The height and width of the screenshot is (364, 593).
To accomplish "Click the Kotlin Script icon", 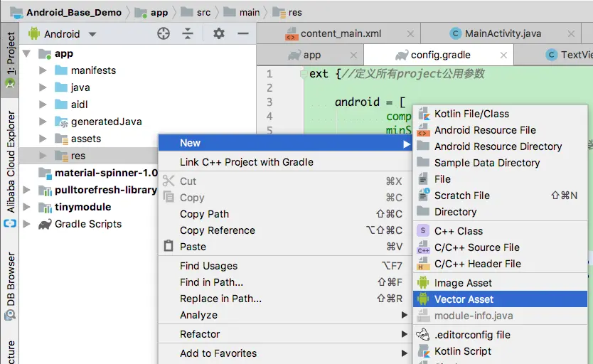I will 424,351.
